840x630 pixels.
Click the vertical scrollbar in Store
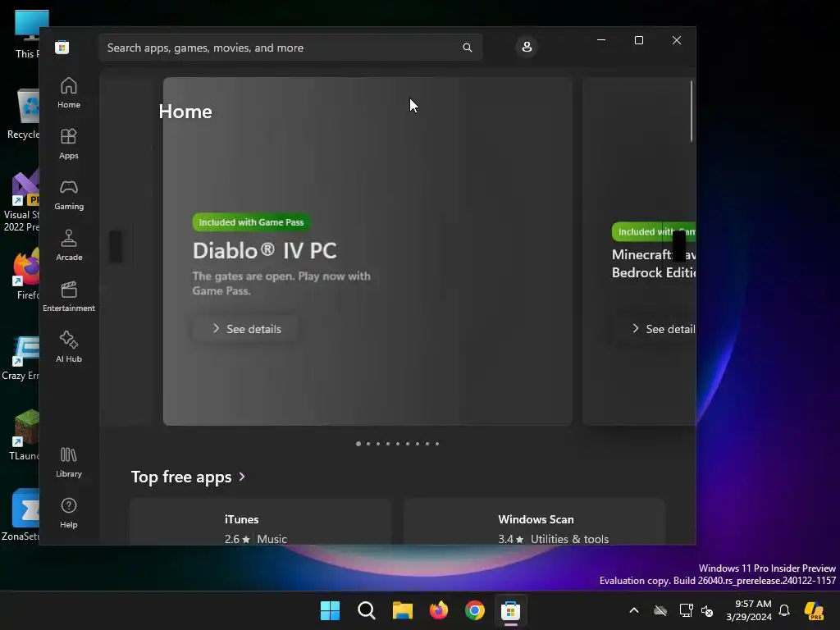692,112
